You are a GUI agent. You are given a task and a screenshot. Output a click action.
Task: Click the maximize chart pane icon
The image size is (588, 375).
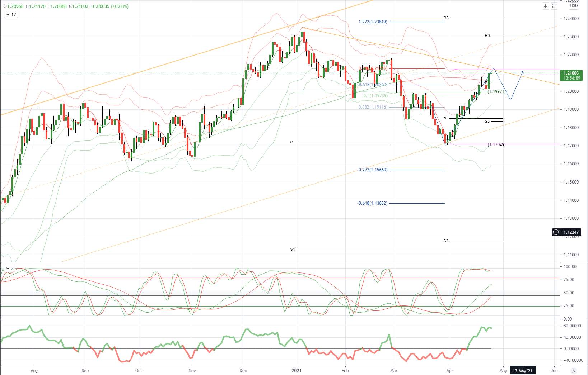pyautogui.click(x=554, y=6)
